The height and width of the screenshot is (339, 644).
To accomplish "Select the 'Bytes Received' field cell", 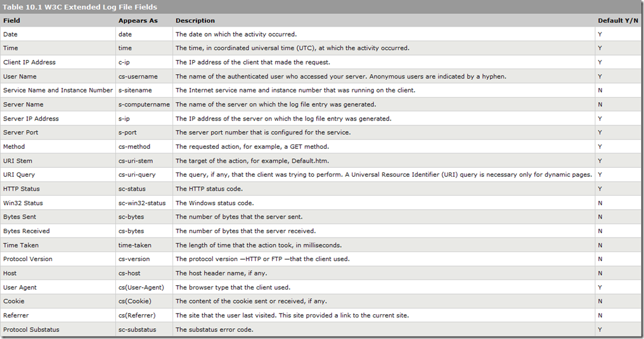I will [58, 231].
